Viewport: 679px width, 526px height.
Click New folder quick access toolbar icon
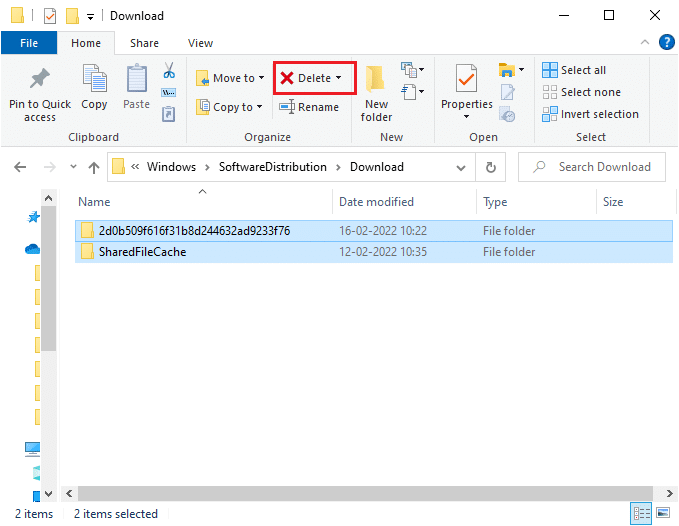pyautogui.click(x=72, y=16)
